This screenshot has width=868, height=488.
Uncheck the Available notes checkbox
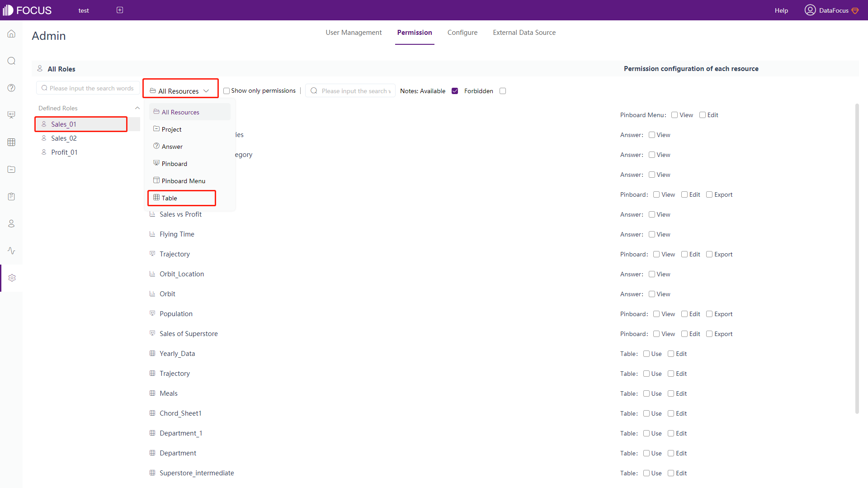click(x=455, y=91)
